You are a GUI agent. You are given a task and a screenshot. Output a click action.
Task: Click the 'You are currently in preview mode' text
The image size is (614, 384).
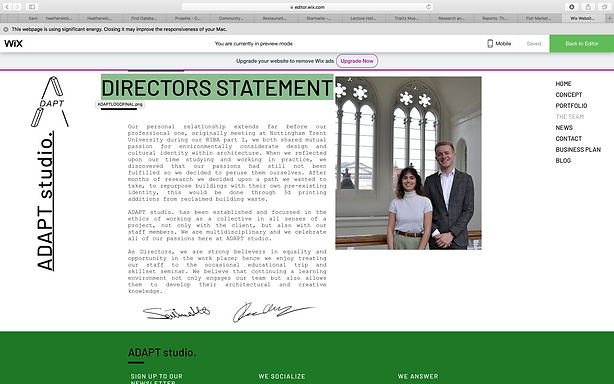coord(254,43)
